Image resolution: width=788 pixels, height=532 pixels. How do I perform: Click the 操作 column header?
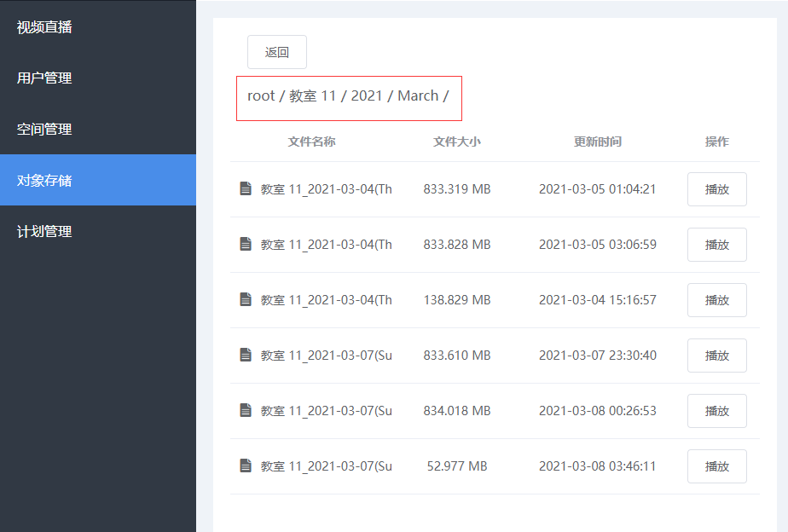coord(716,142)
